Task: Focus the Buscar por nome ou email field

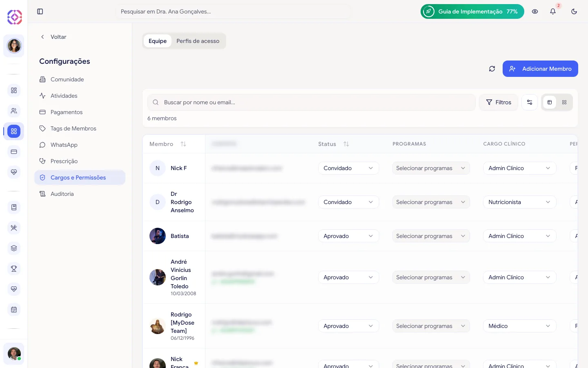Action: click(x=312, y=102)
